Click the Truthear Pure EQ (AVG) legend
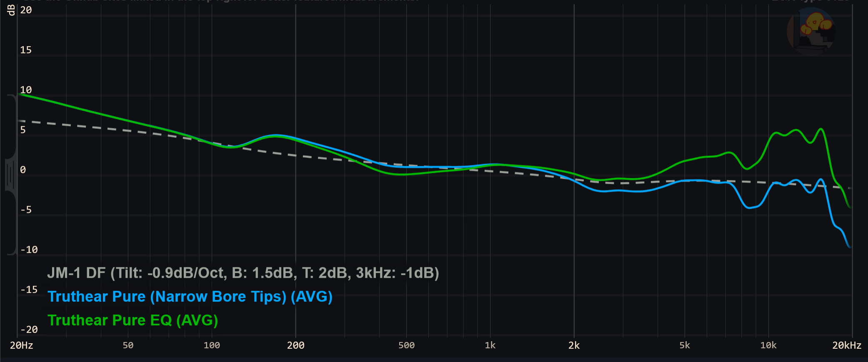868x362 pixels. click(133, 320)
